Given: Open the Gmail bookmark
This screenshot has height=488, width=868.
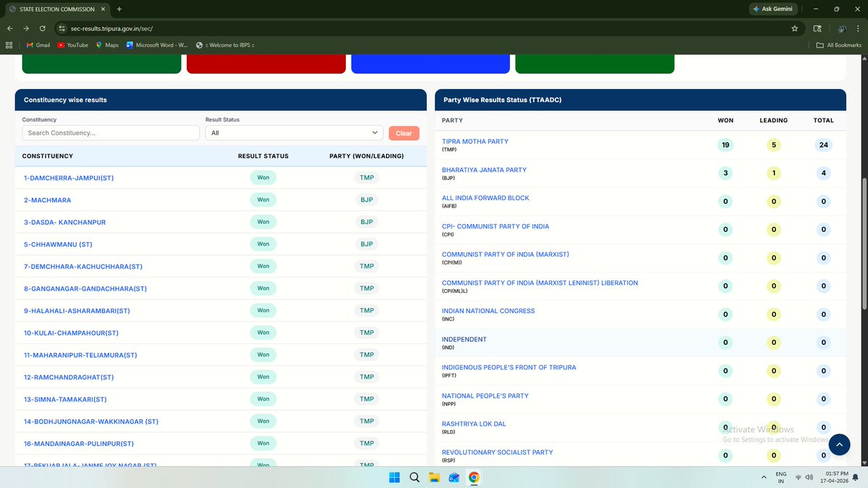Looking at the screenshot, I should click(x=38, y=45).
